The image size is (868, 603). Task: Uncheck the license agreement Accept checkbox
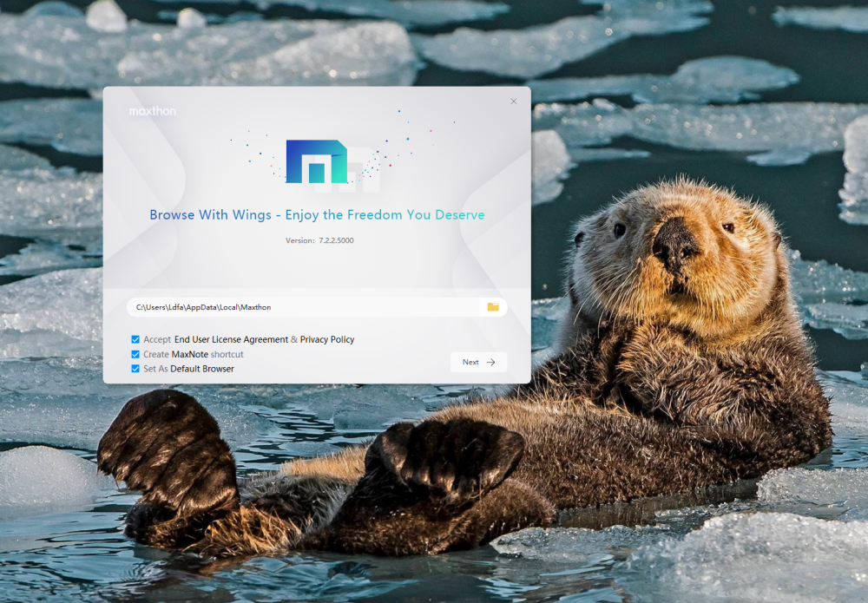[135, 339]
